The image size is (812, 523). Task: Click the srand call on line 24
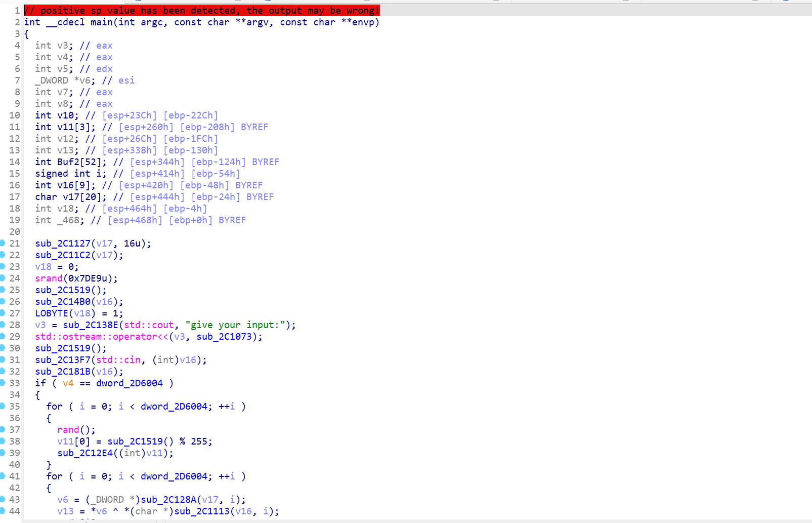click(49, 278)
